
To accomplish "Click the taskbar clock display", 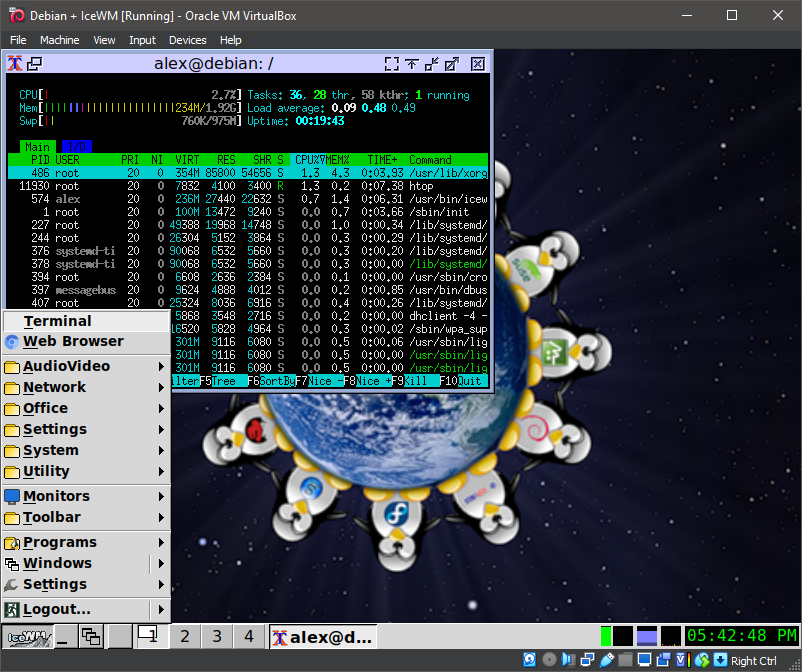I will pyautogui.click(x=741, y=636).
